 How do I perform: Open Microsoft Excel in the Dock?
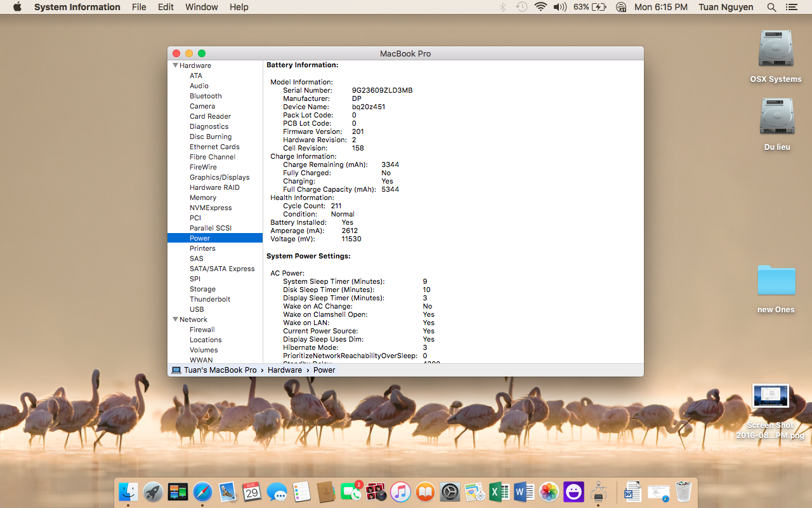[499, 491]
